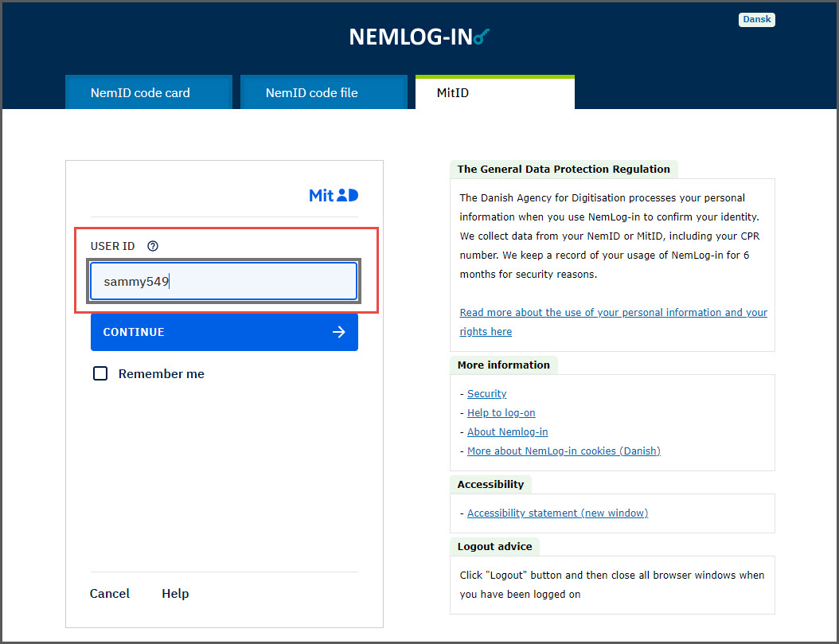Click the NEMLOG-IN logo in the header
Screen dimensions: 839x644
419,37
